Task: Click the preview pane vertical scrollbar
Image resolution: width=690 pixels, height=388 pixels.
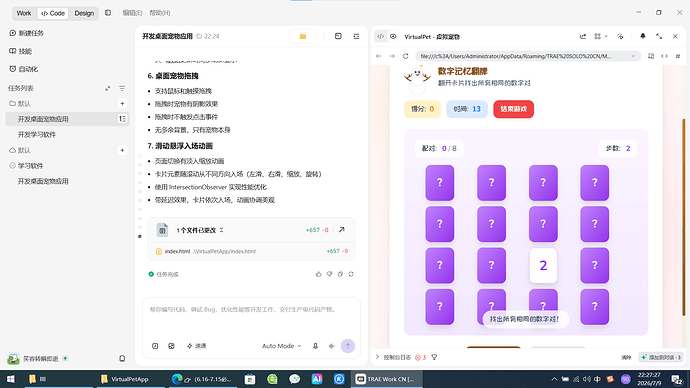Action: (684, 216)
